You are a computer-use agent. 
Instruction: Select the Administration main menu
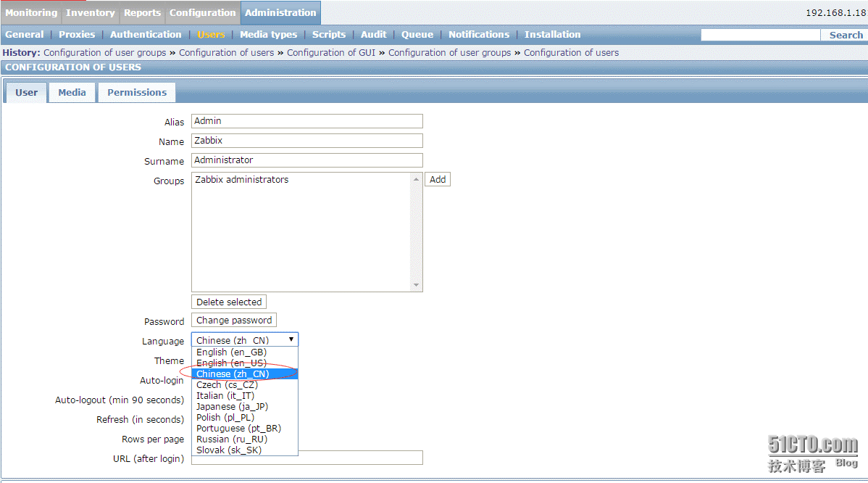click(280, 13)
